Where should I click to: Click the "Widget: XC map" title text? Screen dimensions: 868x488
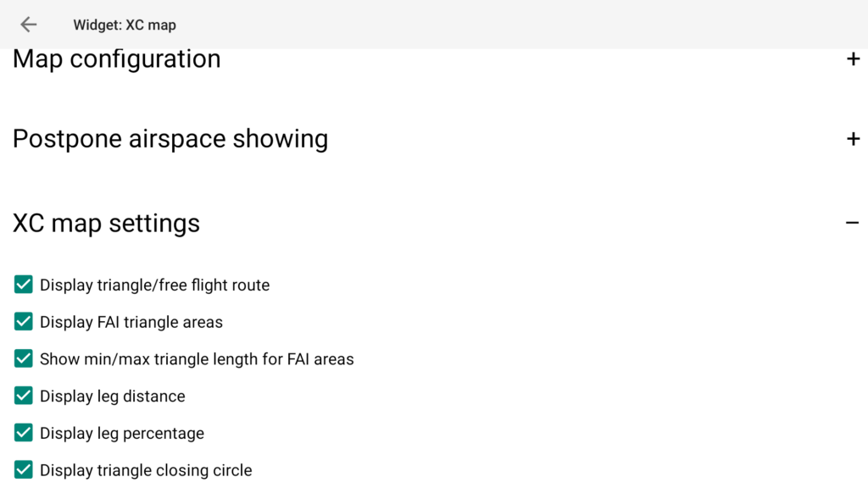[x=125, y=25]
